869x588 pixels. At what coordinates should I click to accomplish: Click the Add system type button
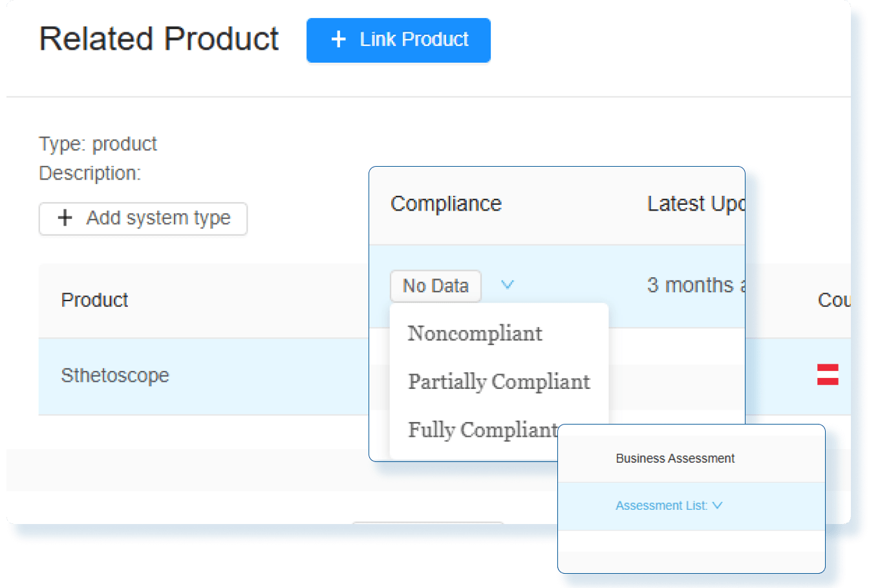(x=143, y=218)
